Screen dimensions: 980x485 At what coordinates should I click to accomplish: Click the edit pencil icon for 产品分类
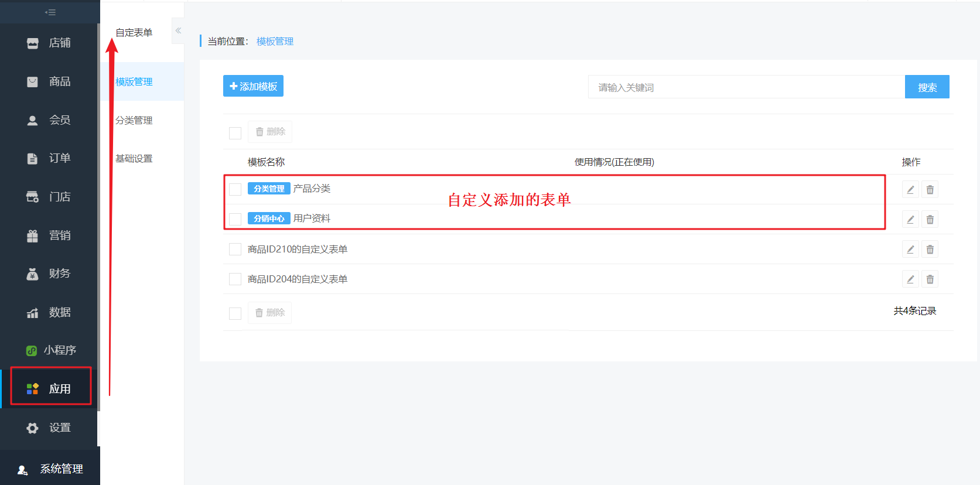[x=910, y=190]
